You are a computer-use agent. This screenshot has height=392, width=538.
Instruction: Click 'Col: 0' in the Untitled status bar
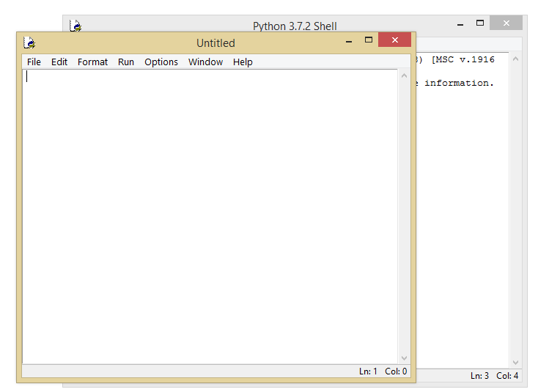[x=396, y=371]
